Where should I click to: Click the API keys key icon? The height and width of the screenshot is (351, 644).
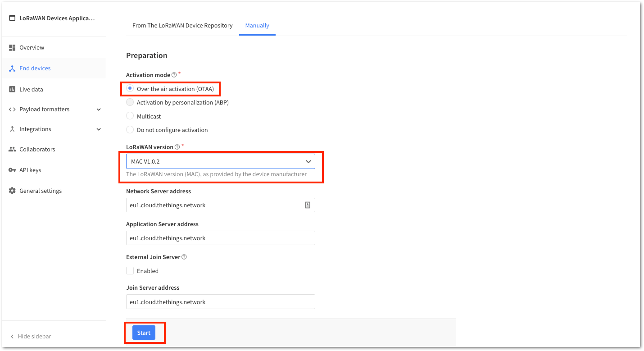coord(12,170)
